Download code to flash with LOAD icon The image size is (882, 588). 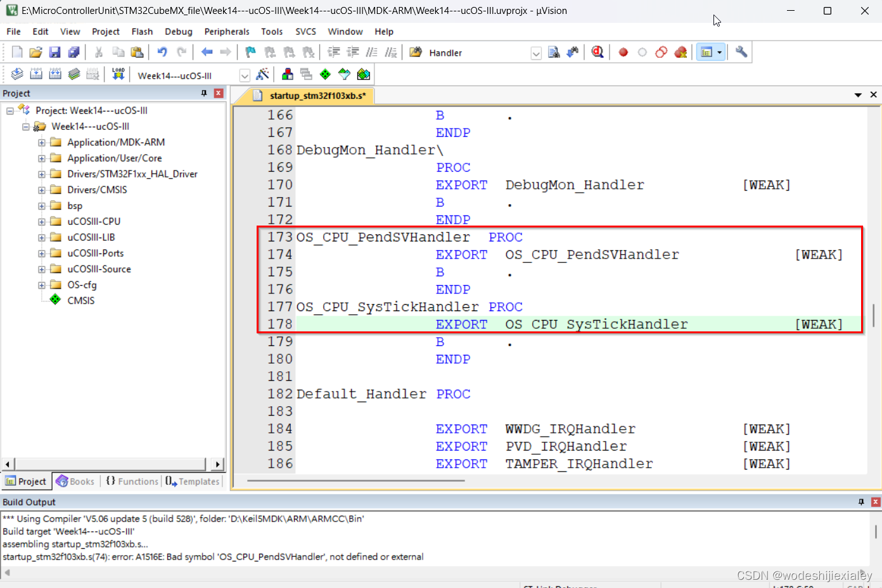[x=118, y=75]
